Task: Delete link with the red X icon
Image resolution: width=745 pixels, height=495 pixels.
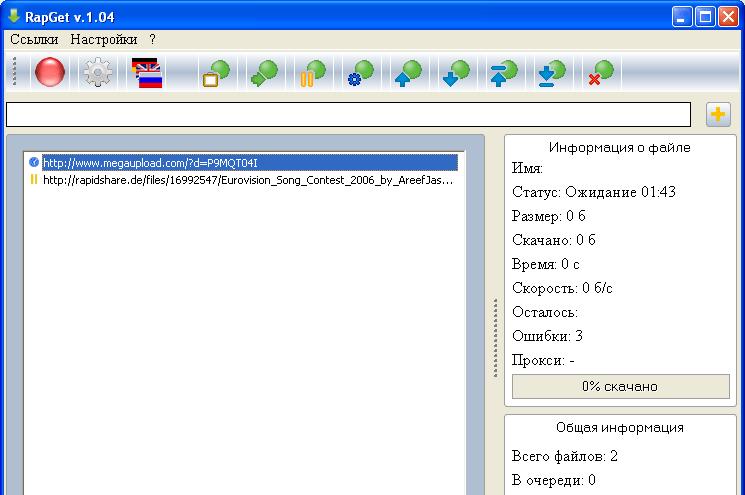Action: point(601,73)
